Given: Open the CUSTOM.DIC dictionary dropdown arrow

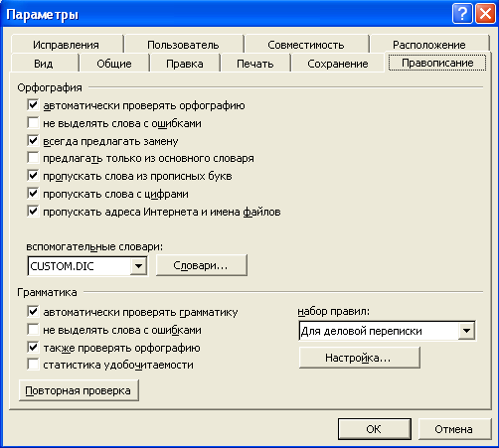Looking at the screenshot, I should click(x=138, y=266).
